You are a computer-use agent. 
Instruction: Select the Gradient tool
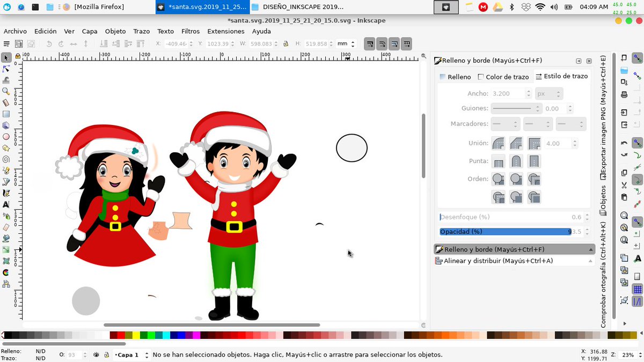pyautogui.click(x=6, y=249)
